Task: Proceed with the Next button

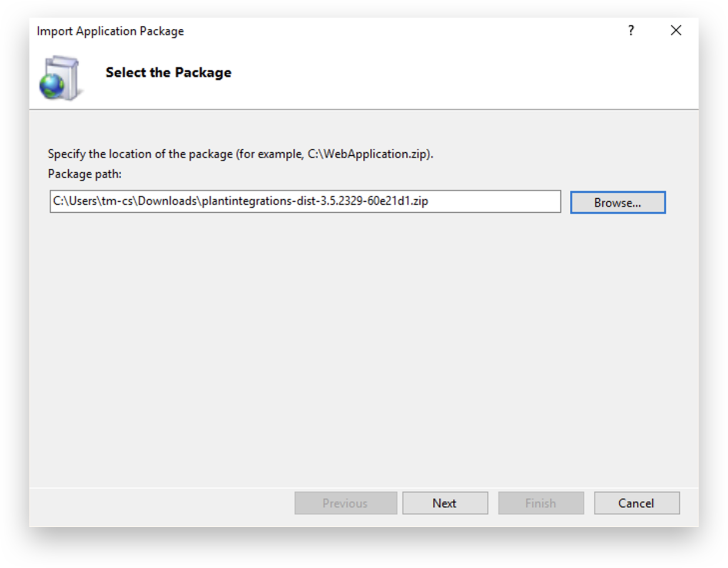Action: click(x=445, y=503)
